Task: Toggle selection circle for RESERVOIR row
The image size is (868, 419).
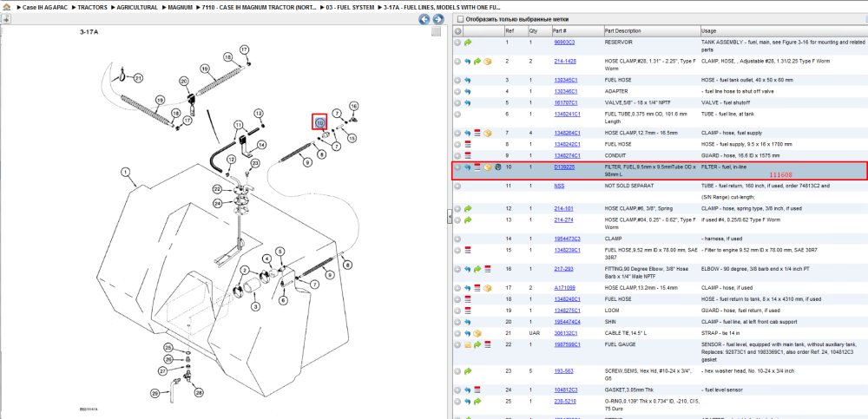Action: [457, 42]
